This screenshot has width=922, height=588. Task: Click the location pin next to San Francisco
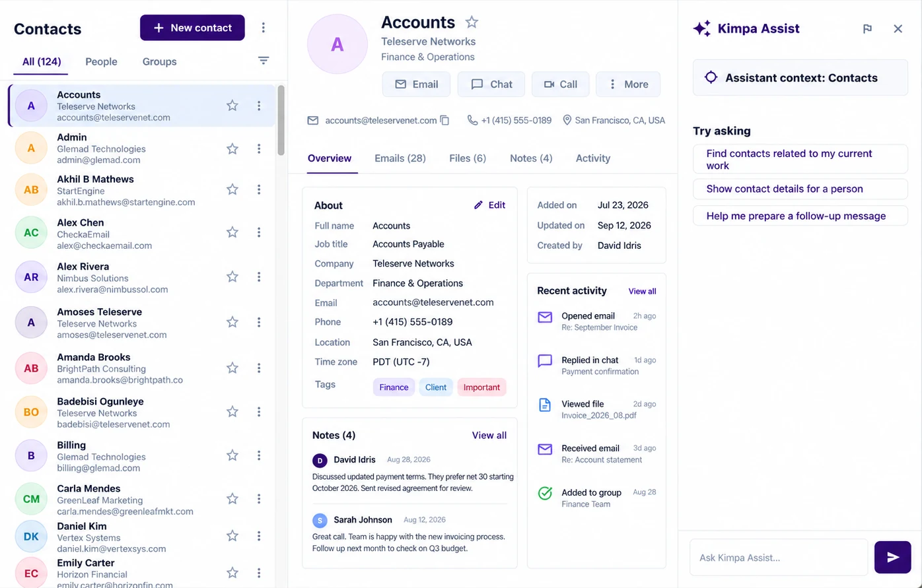coord(567,120)
